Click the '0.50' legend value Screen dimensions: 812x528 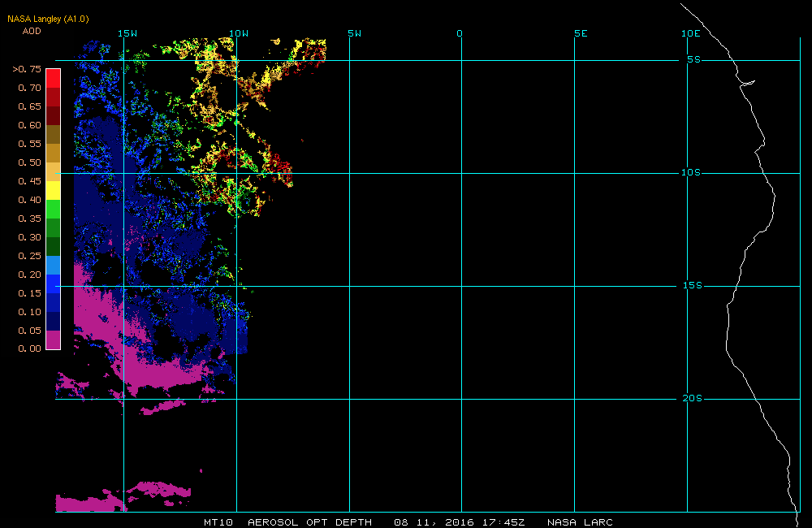point(29,162)
